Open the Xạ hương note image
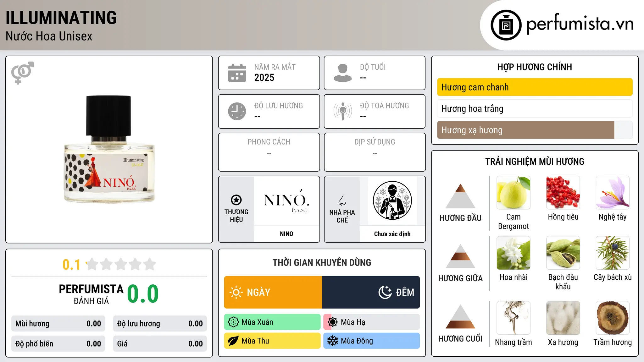 (x=563, y=318)
